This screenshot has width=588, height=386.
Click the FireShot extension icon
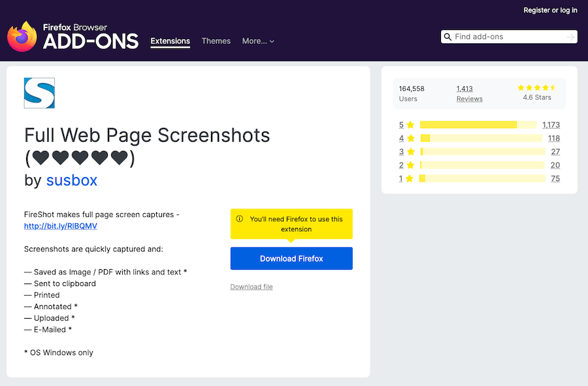pos(39,93)
